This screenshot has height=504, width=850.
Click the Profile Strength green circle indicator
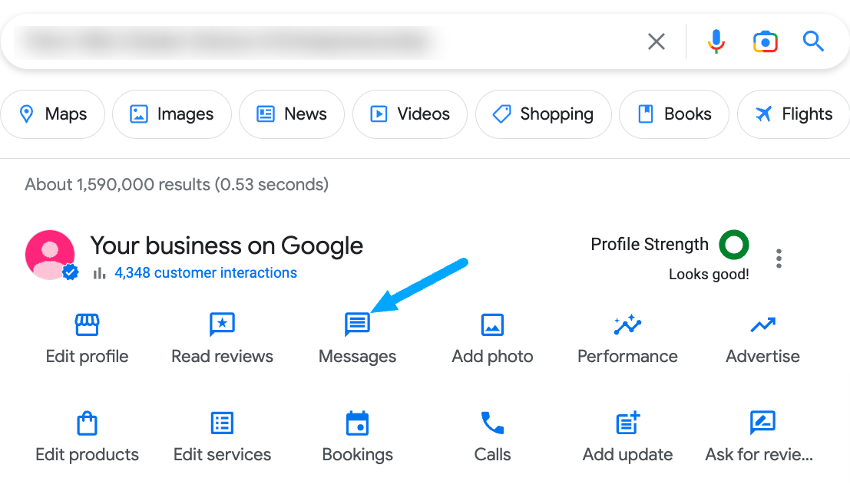tap(733, 245)
